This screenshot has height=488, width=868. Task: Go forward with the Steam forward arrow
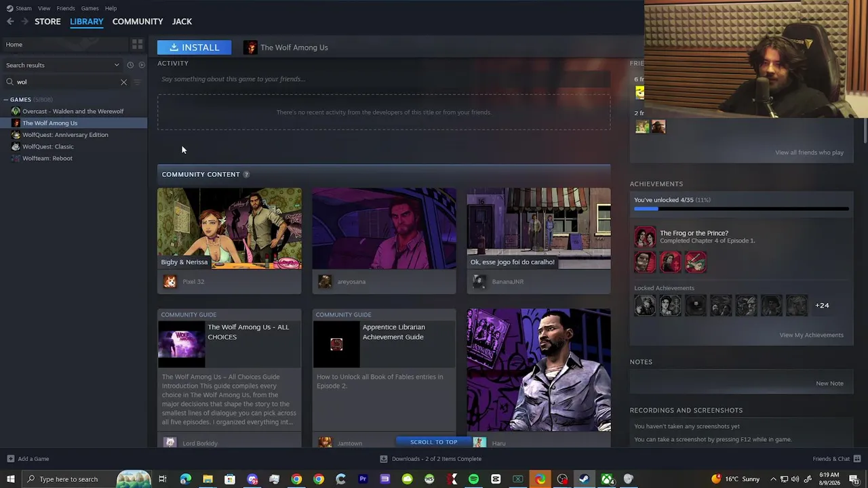[x=25, y=22]
